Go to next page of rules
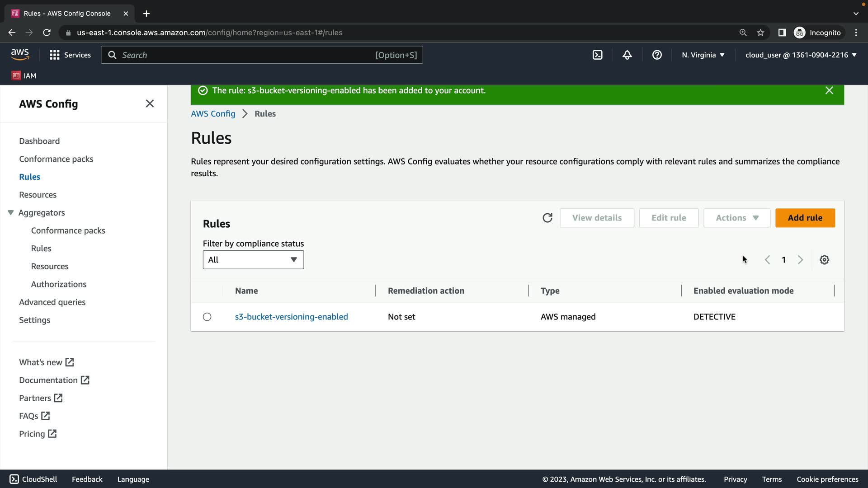Viewport: 868px width, 488px height. [x=800, y=260]
